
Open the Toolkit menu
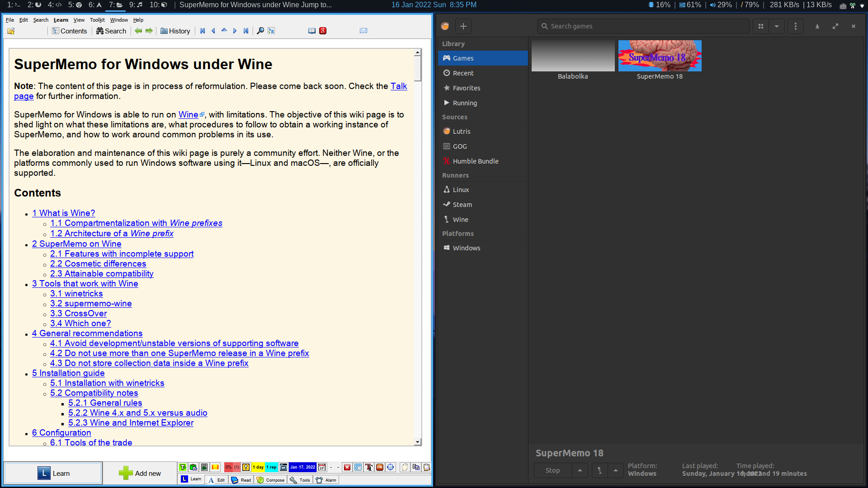point(97,20)
